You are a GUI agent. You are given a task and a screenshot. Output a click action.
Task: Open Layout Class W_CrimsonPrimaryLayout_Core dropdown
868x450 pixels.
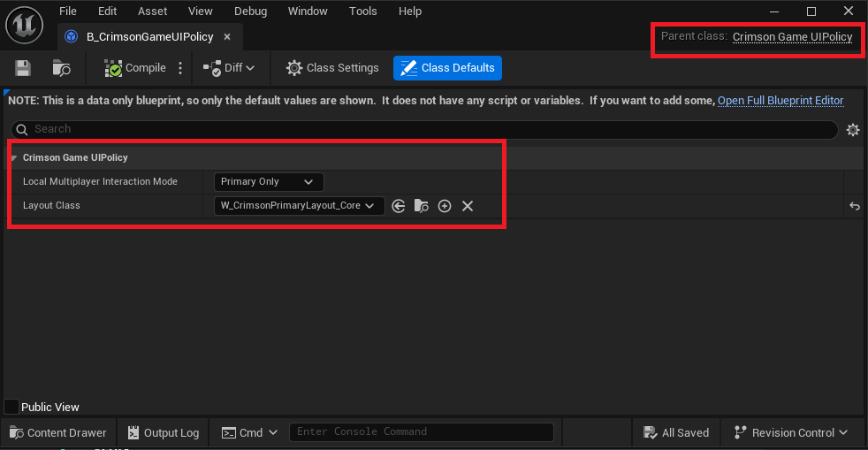click(299, 206)
